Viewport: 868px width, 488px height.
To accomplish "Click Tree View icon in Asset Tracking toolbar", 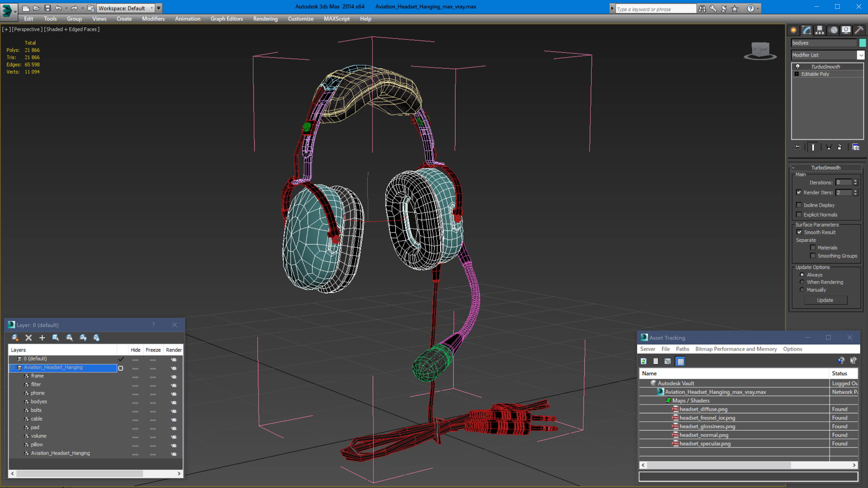I will point(668,361).
